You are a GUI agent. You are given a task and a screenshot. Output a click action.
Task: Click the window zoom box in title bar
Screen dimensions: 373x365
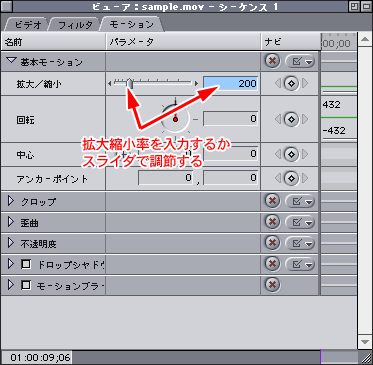[354, 6]
